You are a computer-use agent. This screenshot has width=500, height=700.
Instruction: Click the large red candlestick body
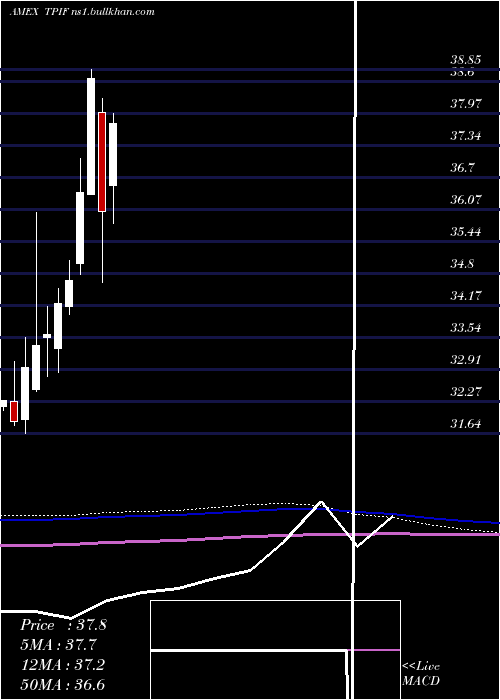coord(102,162)
